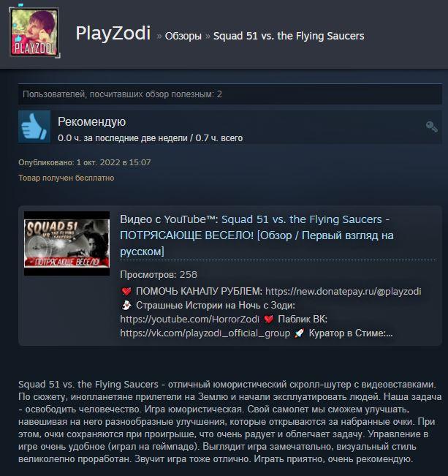
Task: Click the Товар получен бесплатно note
Action: [67, 178]
